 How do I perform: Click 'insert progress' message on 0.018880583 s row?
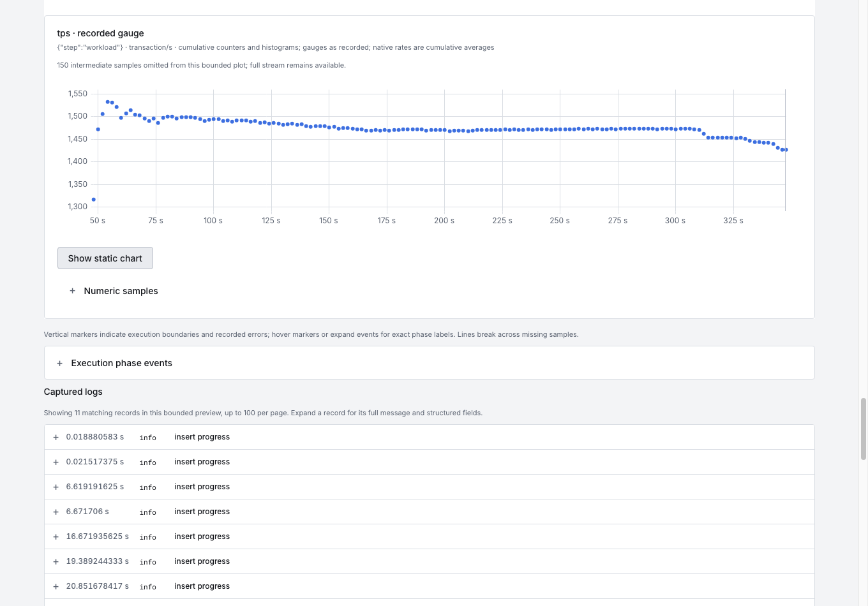coord(202,437)
